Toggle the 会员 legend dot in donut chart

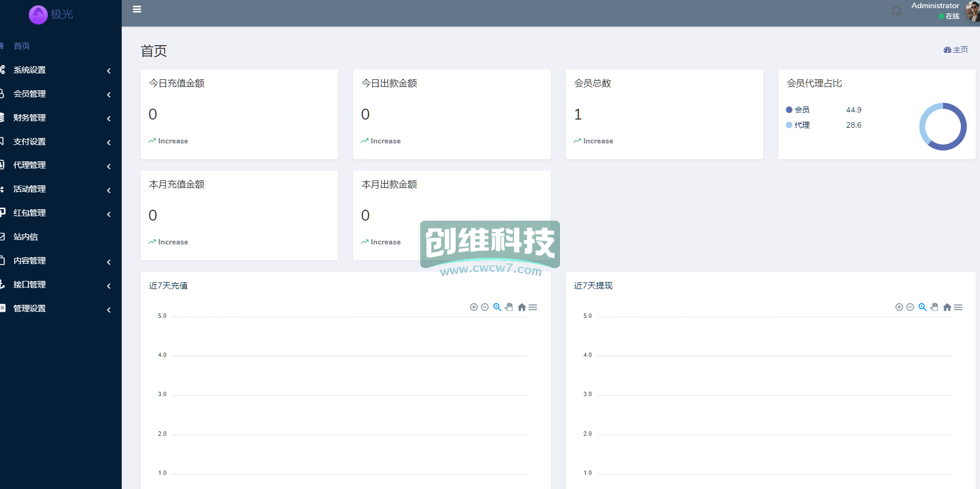coord(789,110)
